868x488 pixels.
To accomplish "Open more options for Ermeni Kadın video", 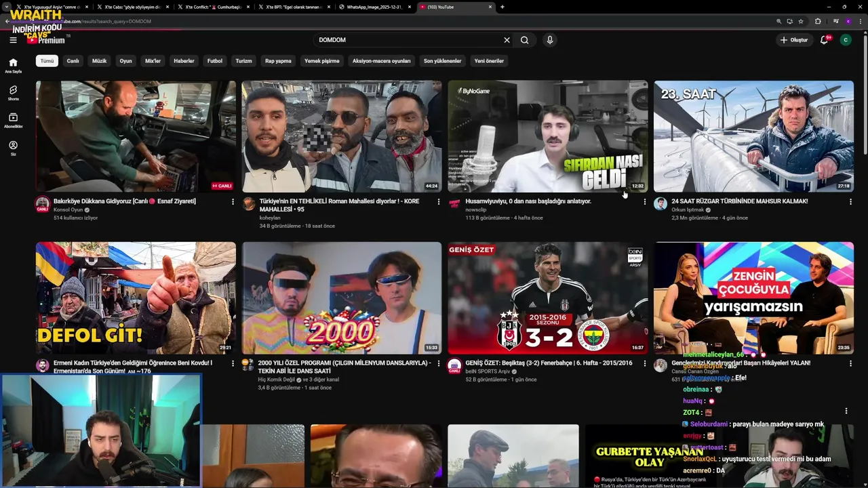I will point(233,363).
